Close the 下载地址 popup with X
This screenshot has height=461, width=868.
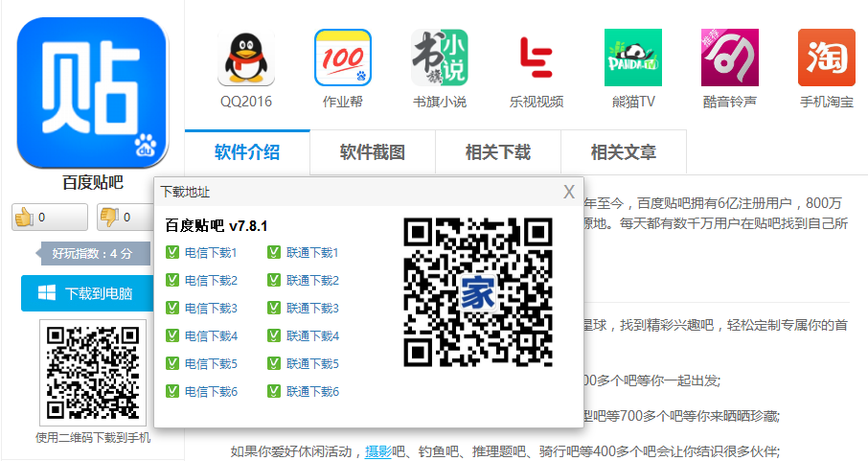click(568, 193)
